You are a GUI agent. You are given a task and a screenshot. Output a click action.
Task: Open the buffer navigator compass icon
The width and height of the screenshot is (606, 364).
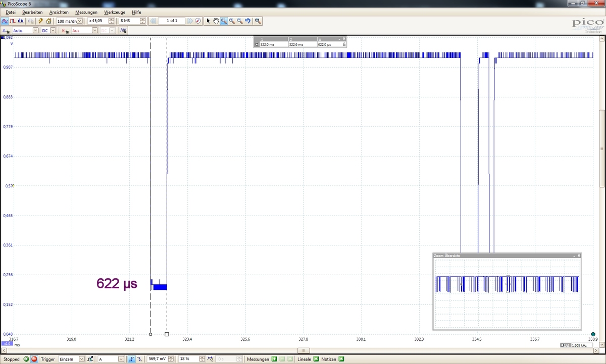click(198, 21)
